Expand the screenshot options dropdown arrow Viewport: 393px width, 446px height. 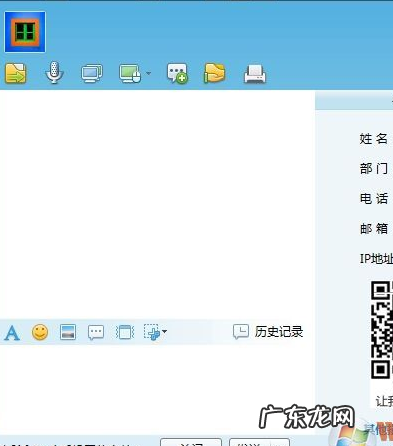pyautogui.click(x=164, y=332)
